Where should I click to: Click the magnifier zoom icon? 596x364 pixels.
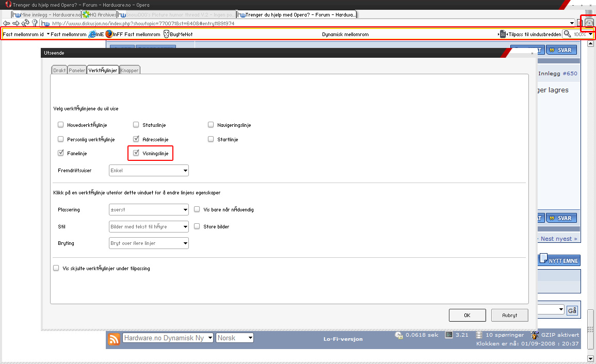coord(567,34)
